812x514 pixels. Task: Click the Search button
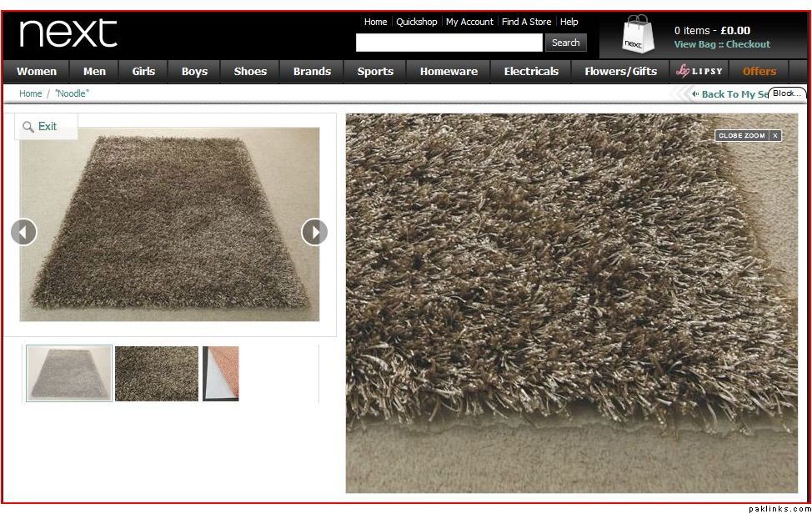(x=565, y=43)
